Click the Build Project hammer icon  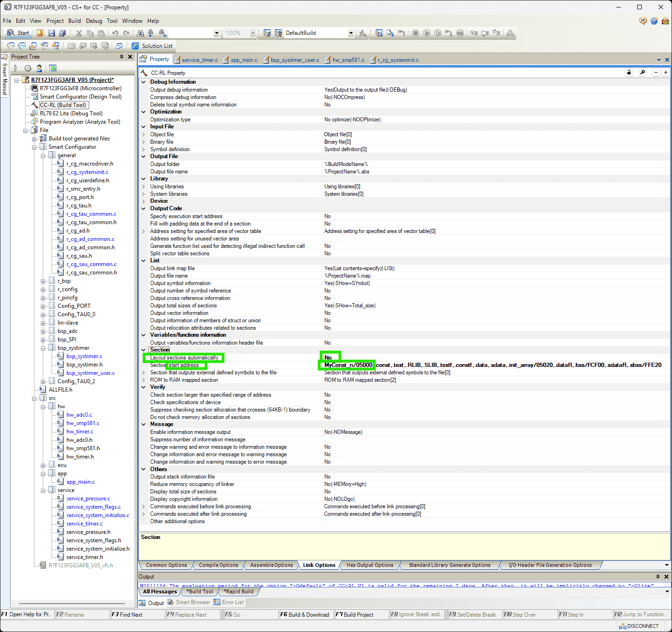(x=267, y=33)
